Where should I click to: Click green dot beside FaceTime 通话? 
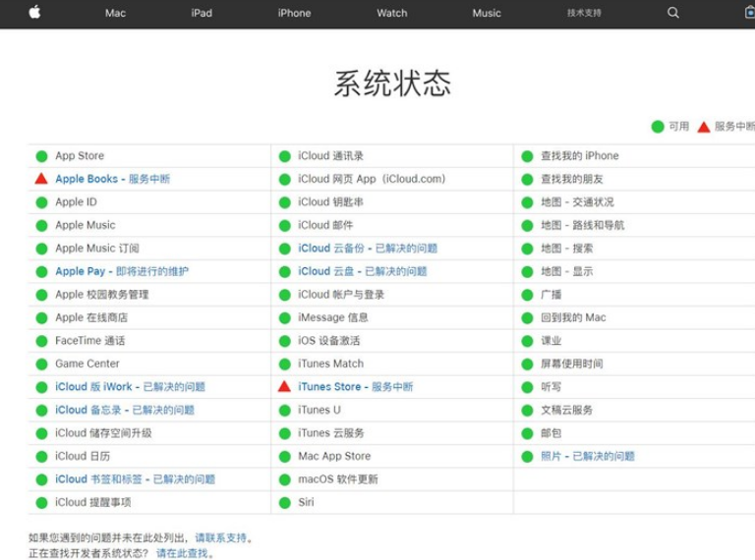(42, 341)
